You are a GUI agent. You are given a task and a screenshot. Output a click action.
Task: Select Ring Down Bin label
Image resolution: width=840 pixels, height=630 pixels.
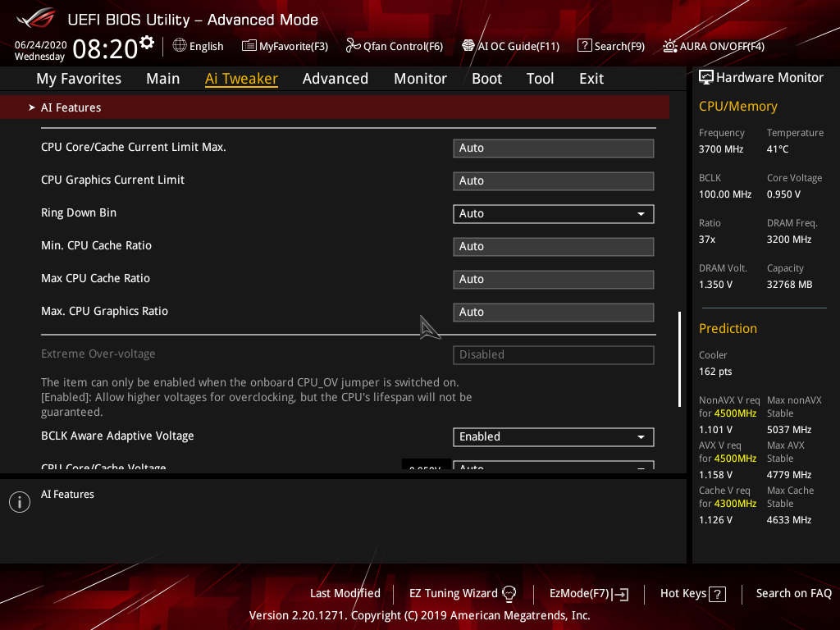pyautogui.click(x=79, y=212)
